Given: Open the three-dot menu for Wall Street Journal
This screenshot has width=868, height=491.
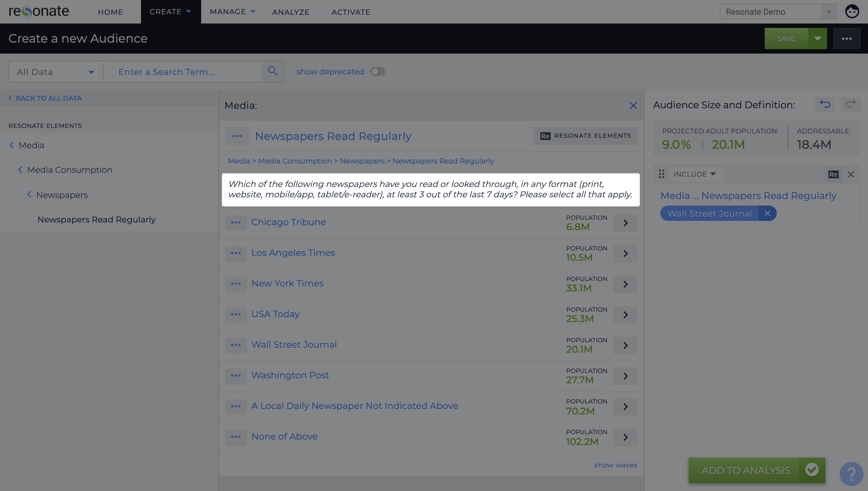Looking at the screenshot, I should [x=236, y=345].
